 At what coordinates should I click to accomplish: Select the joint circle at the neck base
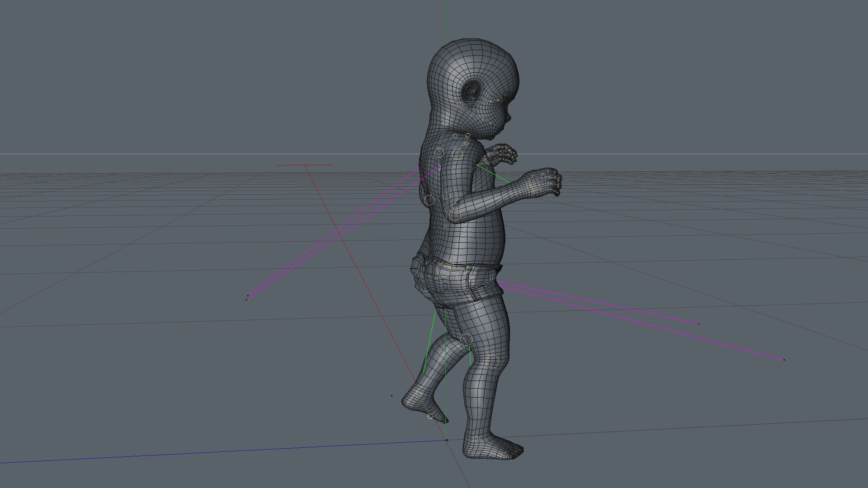[x=467, y=136]
